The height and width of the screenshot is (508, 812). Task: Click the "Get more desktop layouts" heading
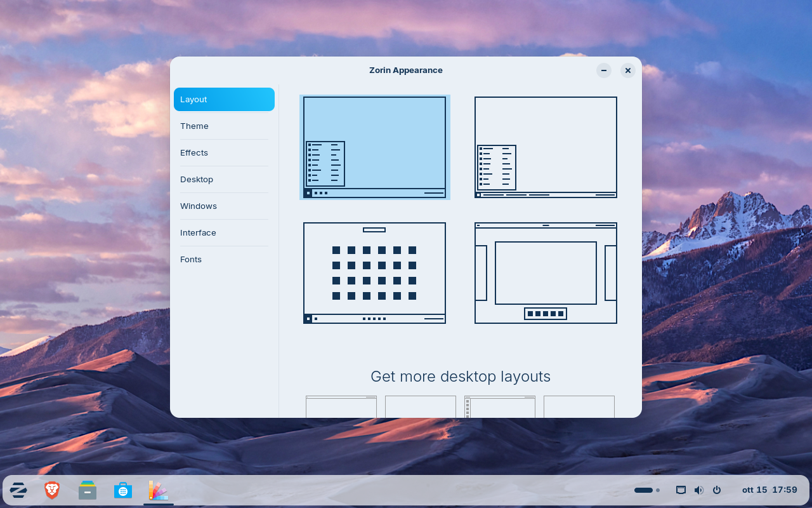(461, 377)
